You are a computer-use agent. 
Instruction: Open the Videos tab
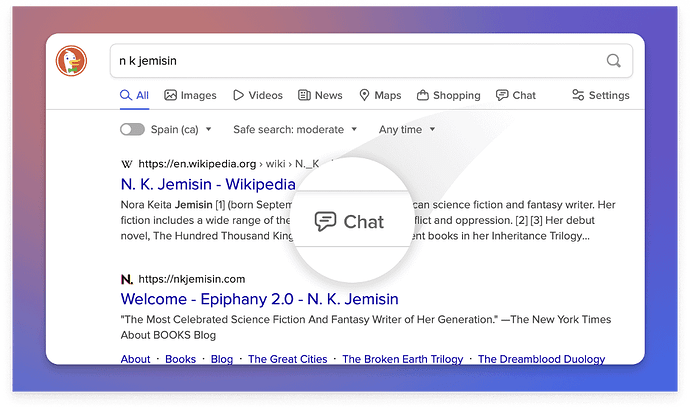point(258,95)
